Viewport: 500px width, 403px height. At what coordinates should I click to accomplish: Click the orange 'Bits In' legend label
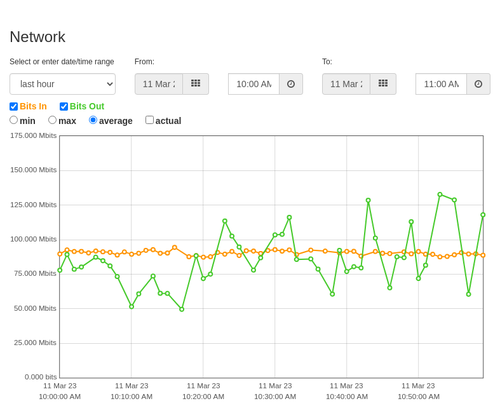(x=33, y=106)
